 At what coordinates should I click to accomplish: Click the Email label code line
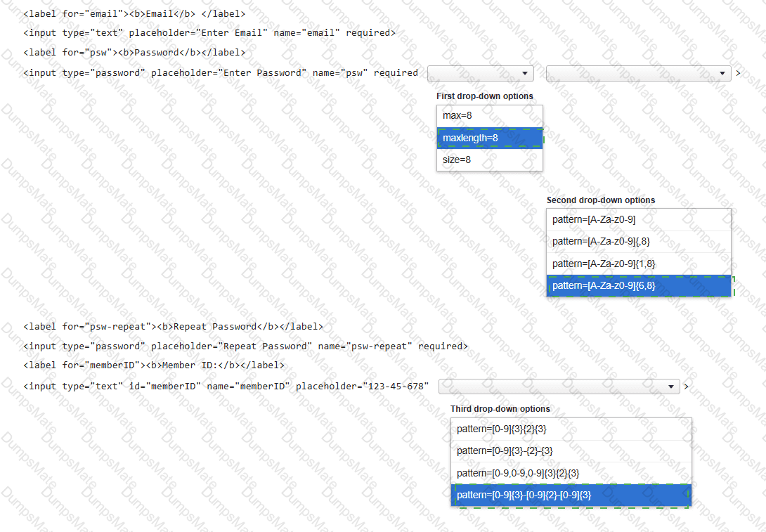[x=134, y=13]
